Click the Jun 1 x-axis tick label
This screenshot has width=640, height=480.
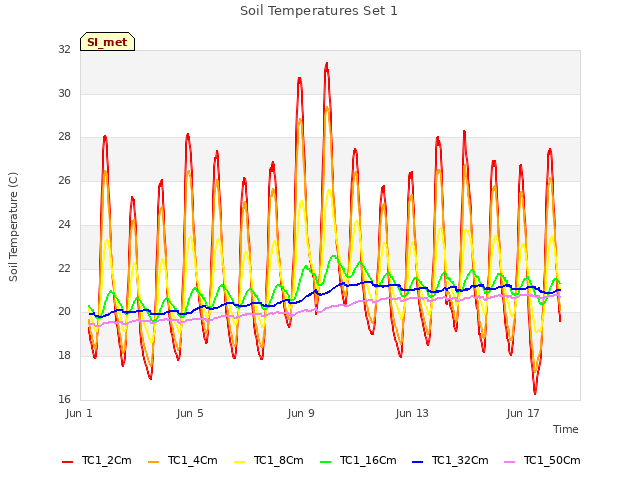tap(79, 413)
